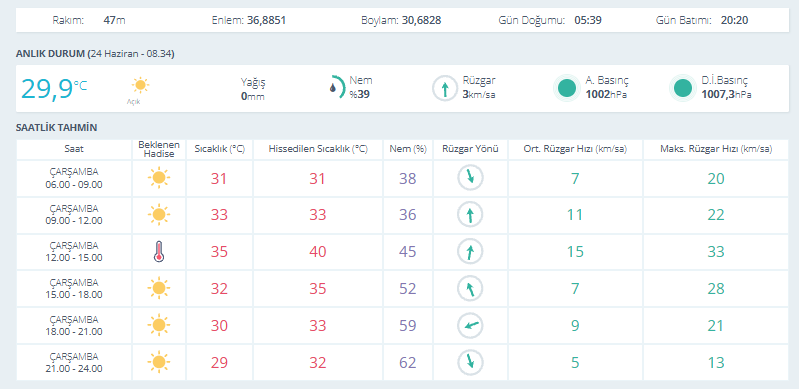Click the Ort. Rüzgar Hızı column header
This screenshot has height=389, width=799.
click(x=575, y=149)
